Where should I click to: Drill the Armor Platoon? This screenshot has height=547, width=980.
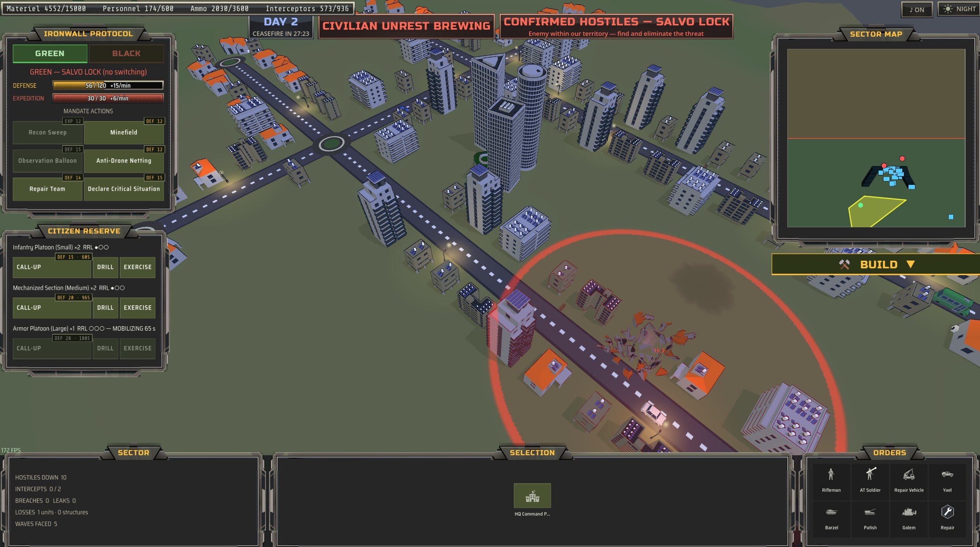pos(105,349)
